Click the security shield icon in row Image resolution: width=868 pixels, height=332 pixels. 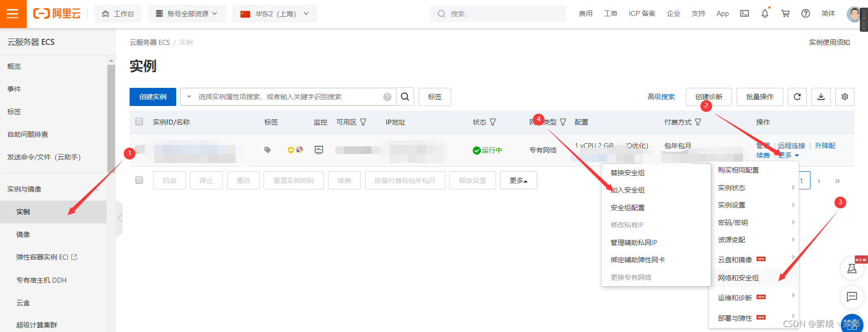click(290, 150)
